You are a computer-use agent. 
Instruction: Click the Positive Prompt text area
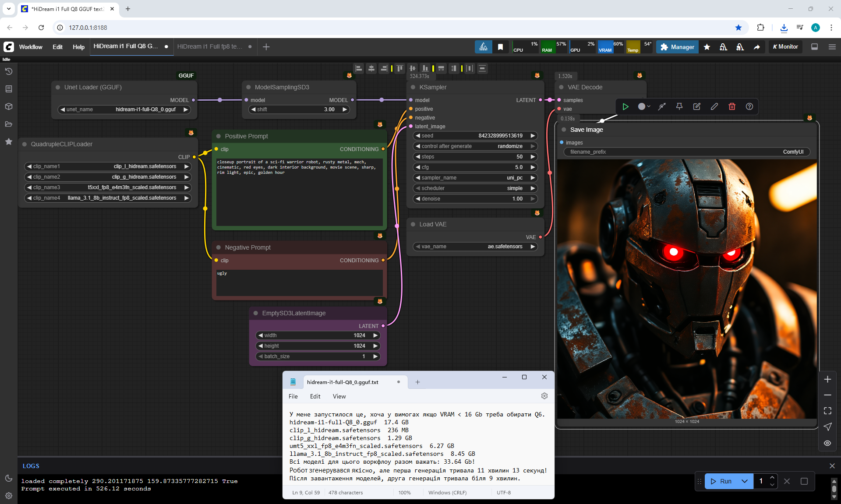coord(299,193)
